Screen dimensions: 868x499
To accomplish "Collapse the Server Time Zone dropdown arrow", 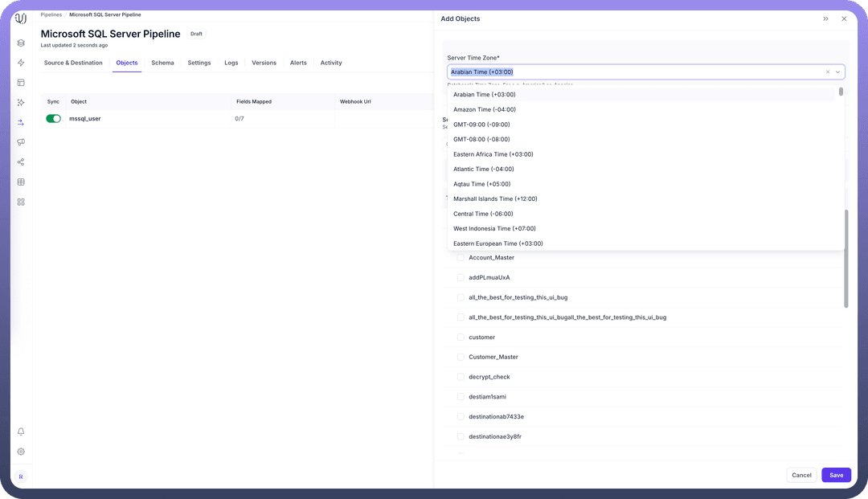I will coord(837,72).
